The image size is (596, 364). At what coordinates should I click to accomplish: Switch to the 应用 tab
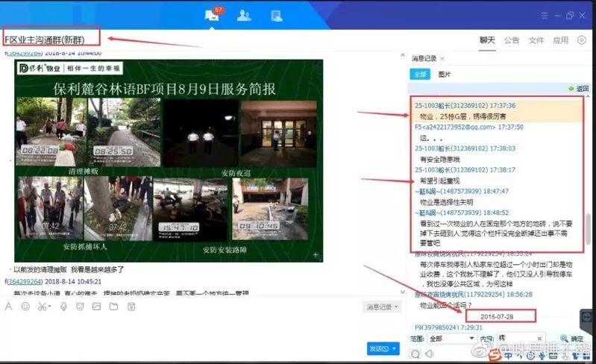pos(561,40)
